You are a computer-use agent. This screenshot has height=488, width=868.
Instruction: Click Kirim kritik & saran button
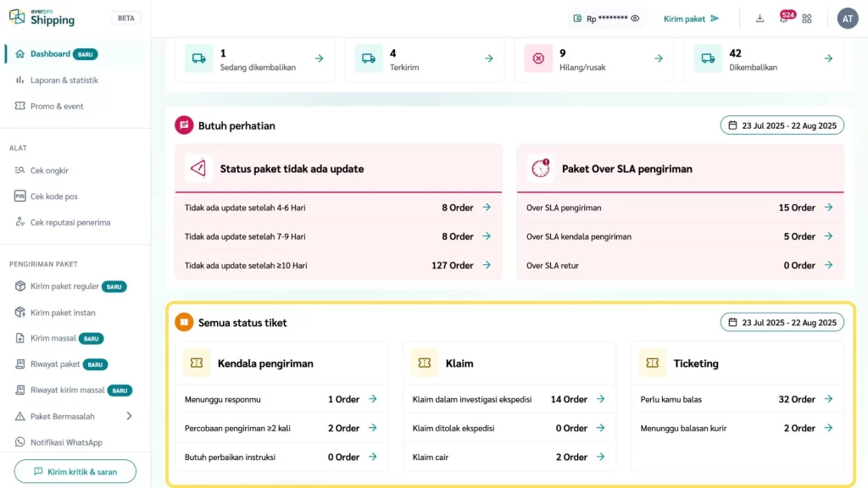coord(75,471)
